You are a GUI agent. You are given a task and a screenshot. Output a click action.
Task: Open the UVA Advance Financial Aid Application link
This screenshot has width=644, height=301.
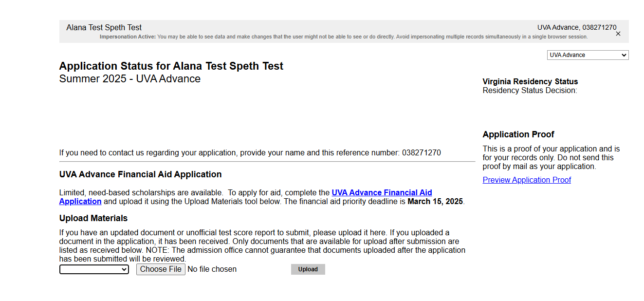(246, 197)
